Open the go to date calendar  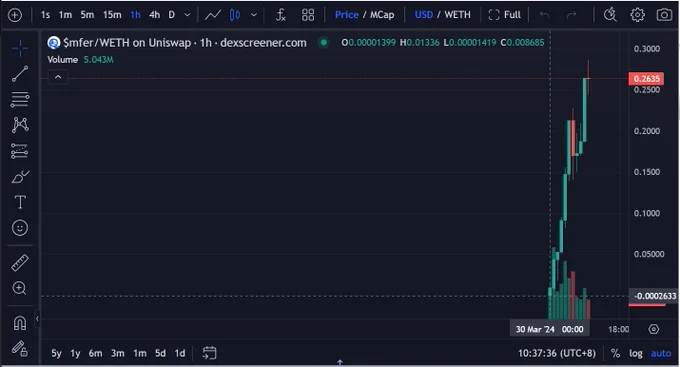209,353
